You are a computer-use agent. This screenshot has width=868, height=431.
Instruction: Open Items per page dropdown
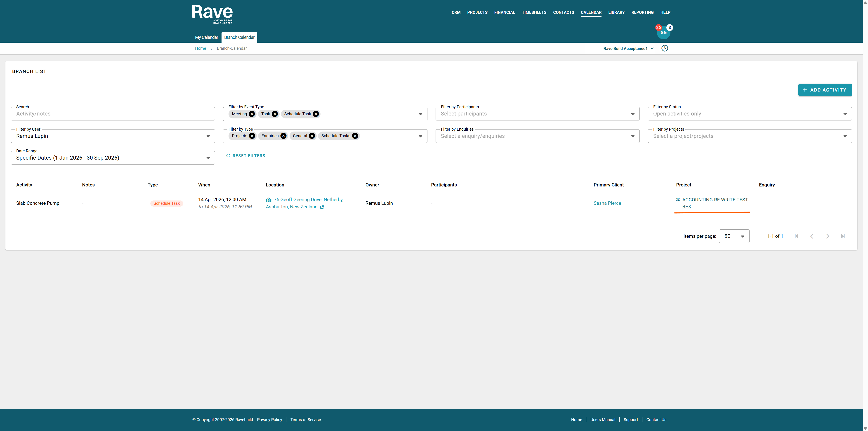734,236
